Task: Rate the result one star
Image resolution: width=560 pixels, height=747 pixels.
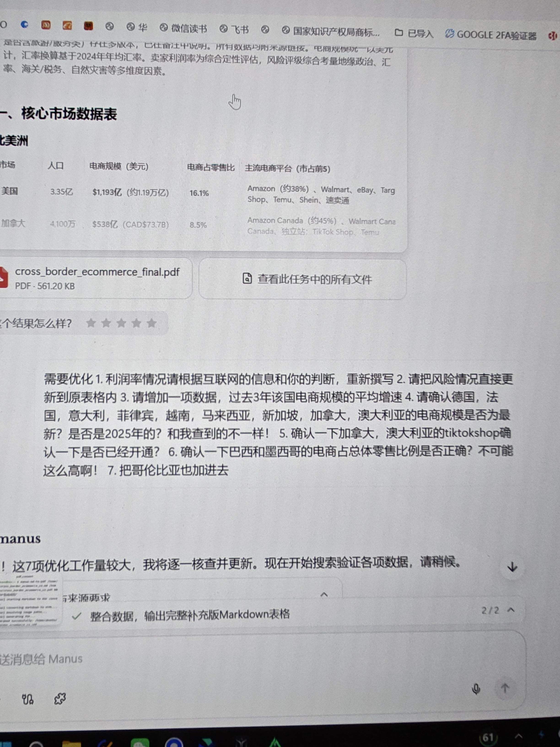Action: [91, 323]
